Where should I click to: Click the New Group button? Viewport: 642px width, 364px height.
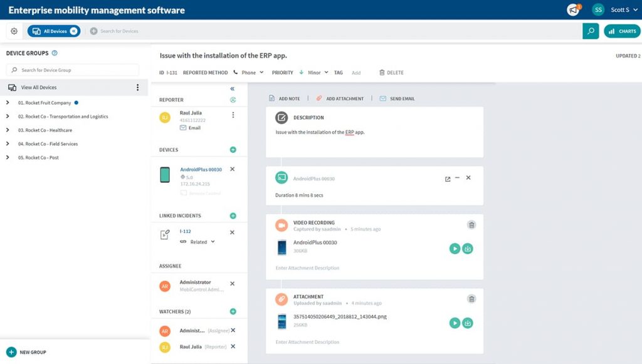click(25, 352)
